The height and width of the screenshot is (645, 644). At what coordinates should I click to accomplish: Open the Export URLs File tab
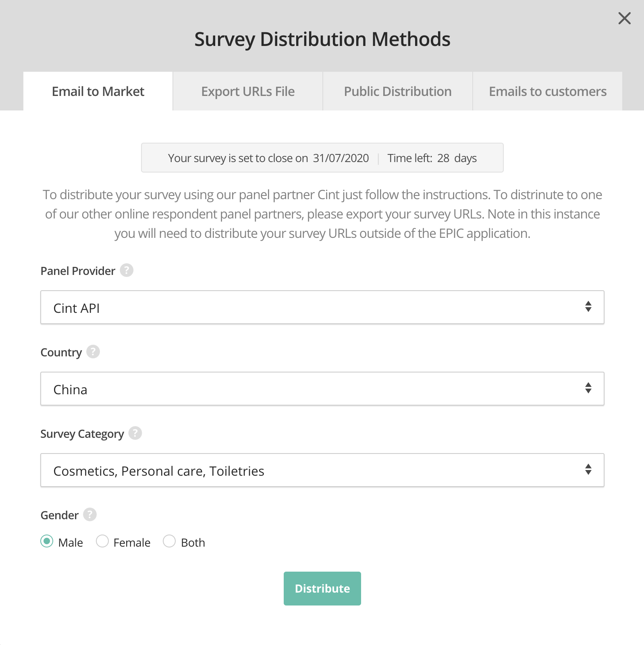tap(248, 92)
